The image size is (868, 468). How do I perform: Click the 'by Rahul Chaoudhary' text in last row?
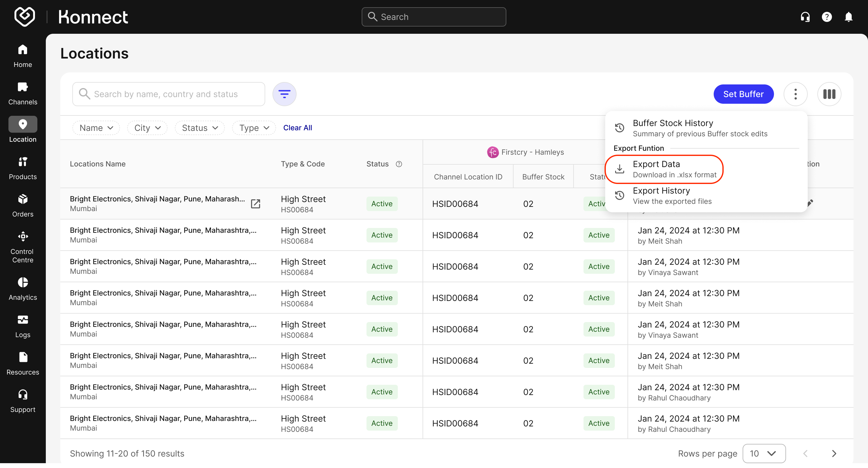pyautogui.click(x=674, y=429)
